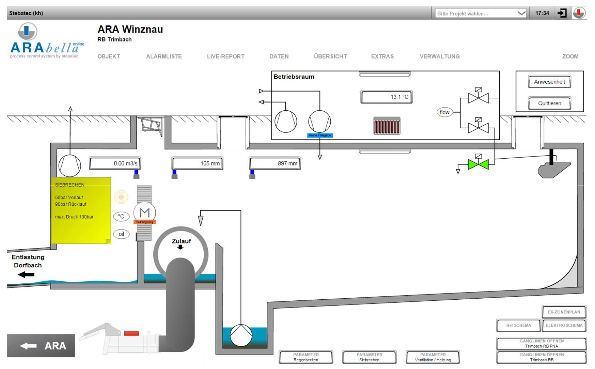Open the °C temperature indicator oval
This screenshot has width=595, height=369.
(x=121, y=217)
